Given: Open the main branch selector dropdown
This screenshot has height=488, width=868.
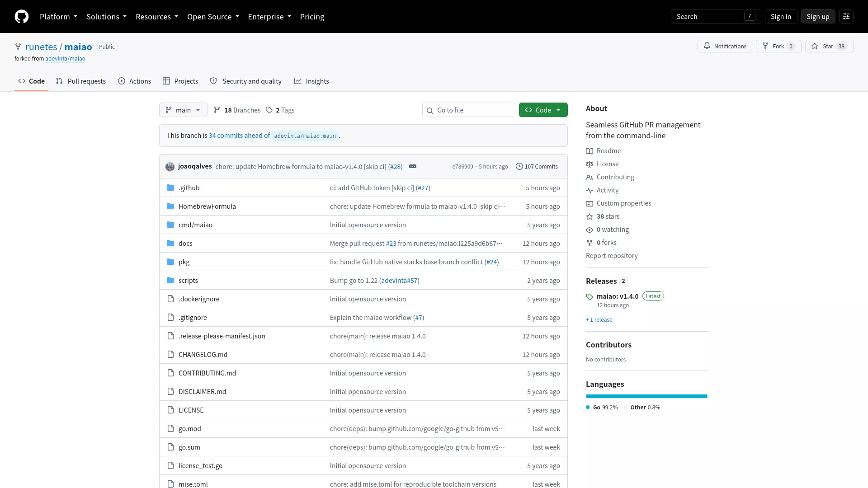Looking at the screenshot, I should click(183, 110).
